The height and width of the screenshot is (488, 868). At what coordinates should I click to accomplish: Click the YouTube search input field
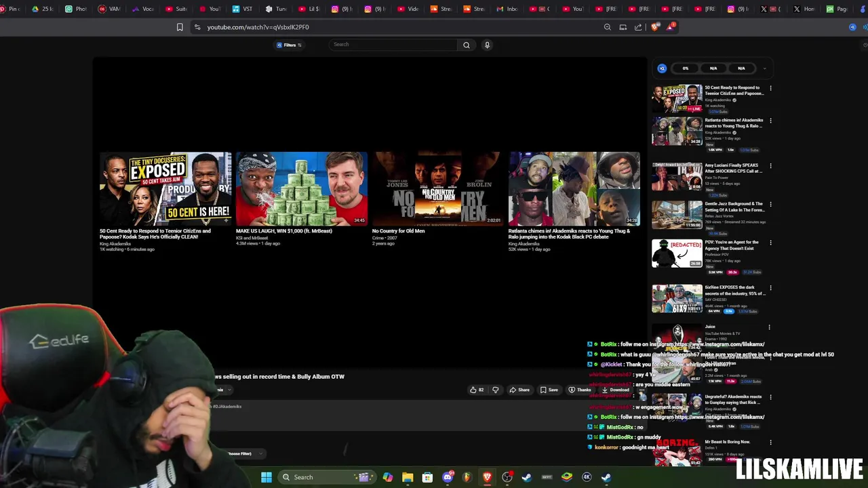click(393, 45)
